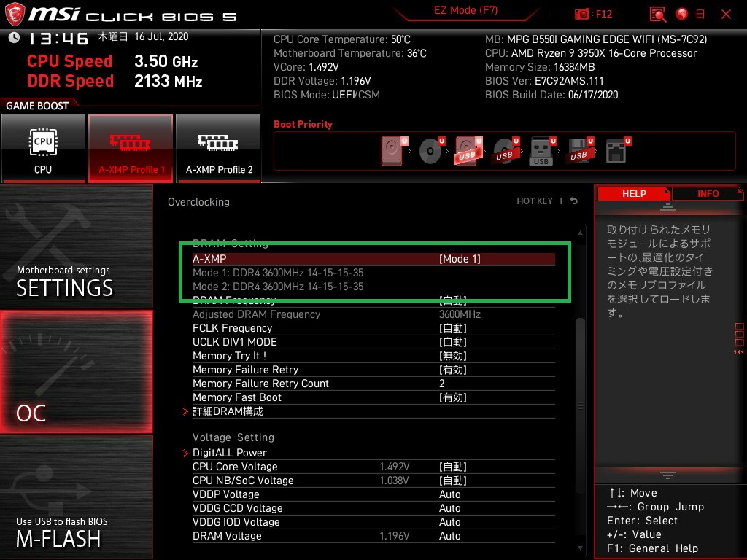Click the VDDG CCD Voltage Auto field

pyautogui.click(x=449, y=508)
